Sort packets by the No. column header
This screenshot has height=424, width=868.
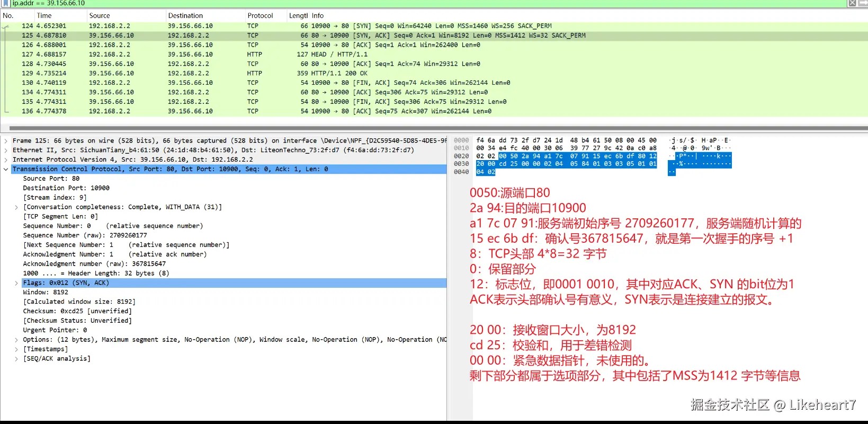point(8,16)
